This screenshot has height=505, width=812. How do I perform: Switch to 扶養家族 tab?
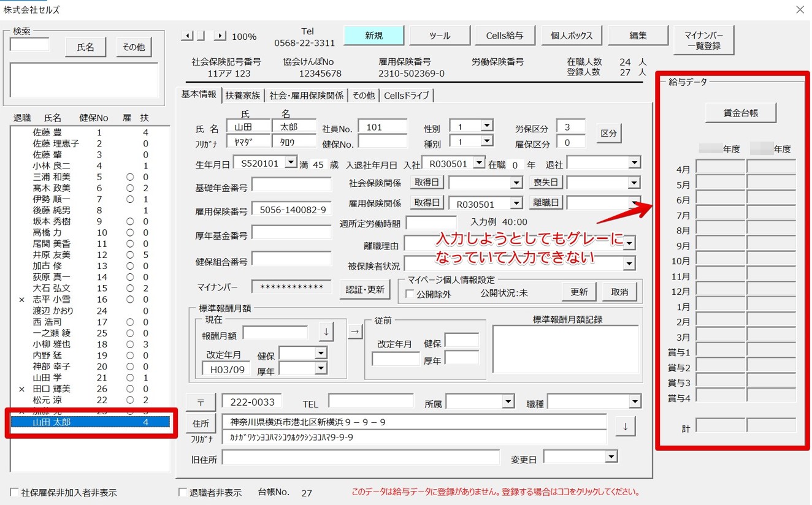(x=242, y=96)
